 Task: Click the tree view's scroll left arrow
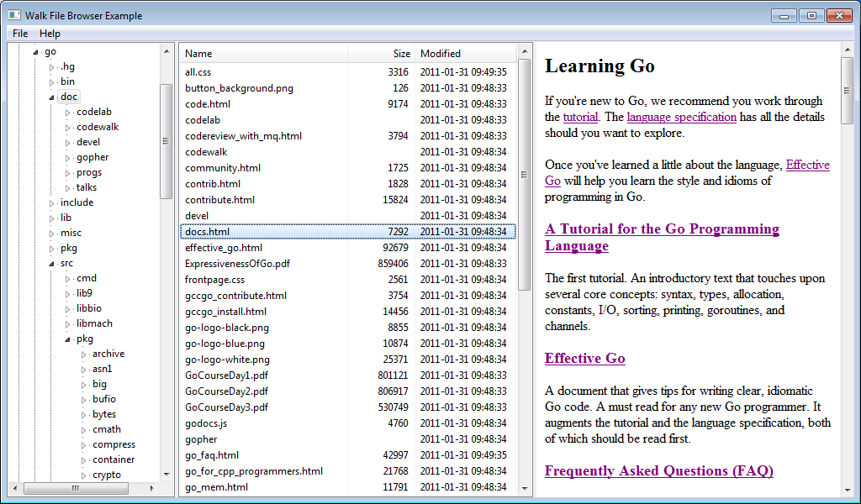click(x=15, y=488)
